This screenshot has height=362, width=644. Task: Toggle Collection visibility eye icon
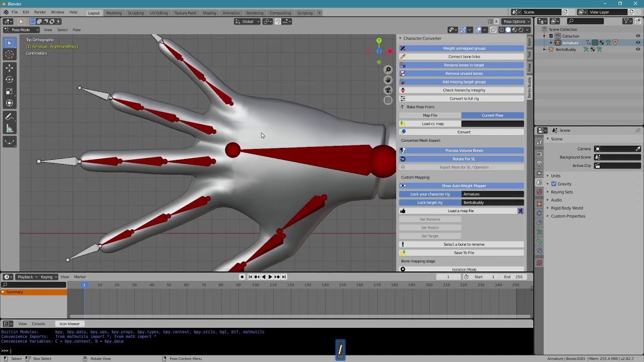click(638, 36)
